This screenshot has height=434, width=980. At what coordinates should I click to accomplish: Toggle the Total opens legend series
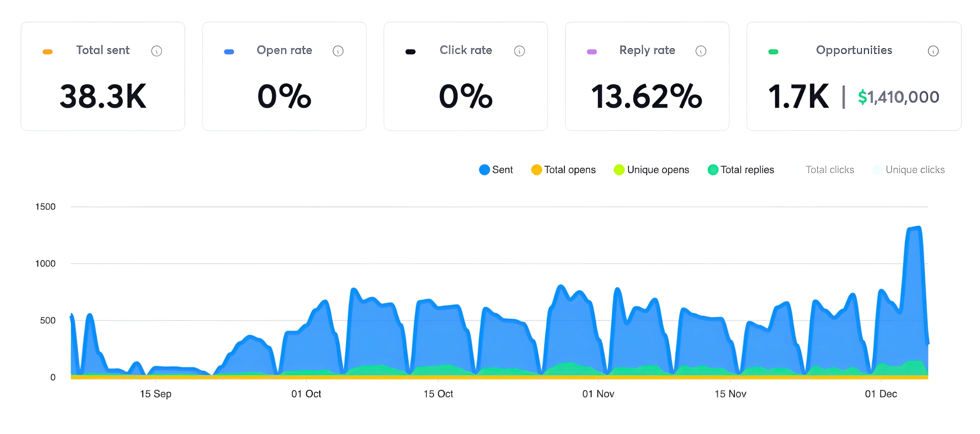564,170
